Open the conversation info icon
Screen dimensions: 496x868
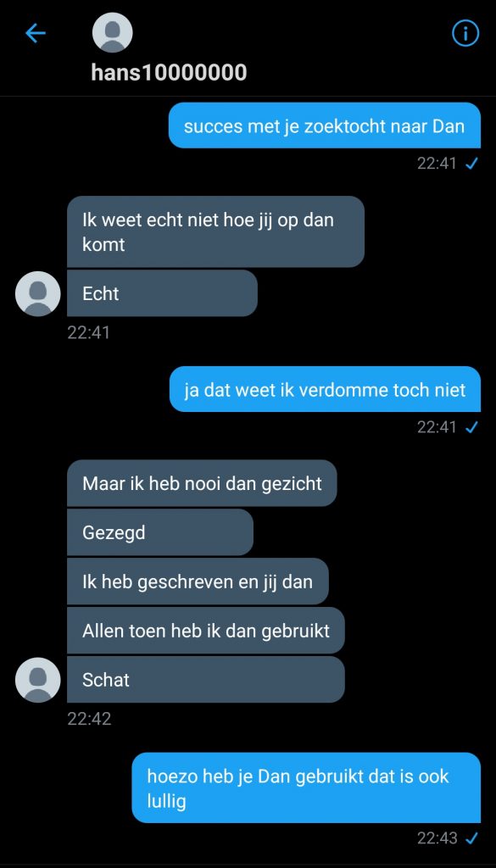pos(465,34)
